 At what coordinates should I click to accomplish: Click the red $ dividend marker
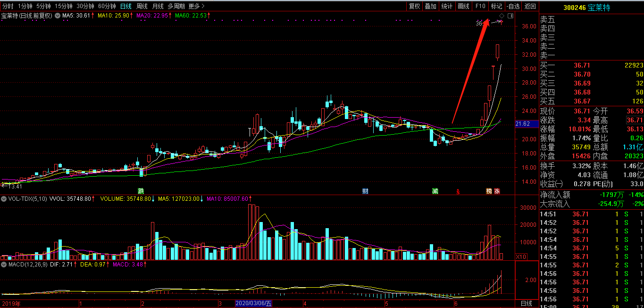click(457, 192)
